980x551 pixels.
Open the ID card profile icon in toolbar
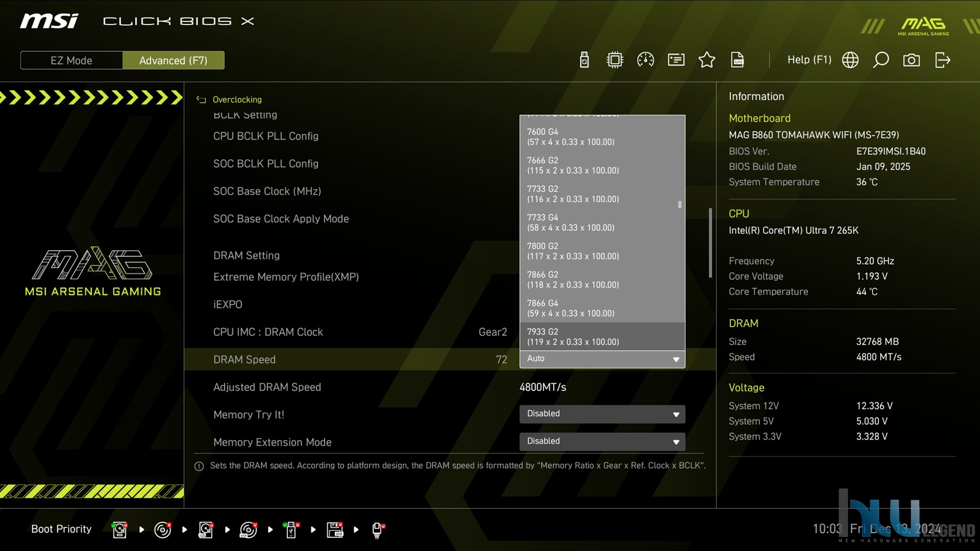(676, 60)
